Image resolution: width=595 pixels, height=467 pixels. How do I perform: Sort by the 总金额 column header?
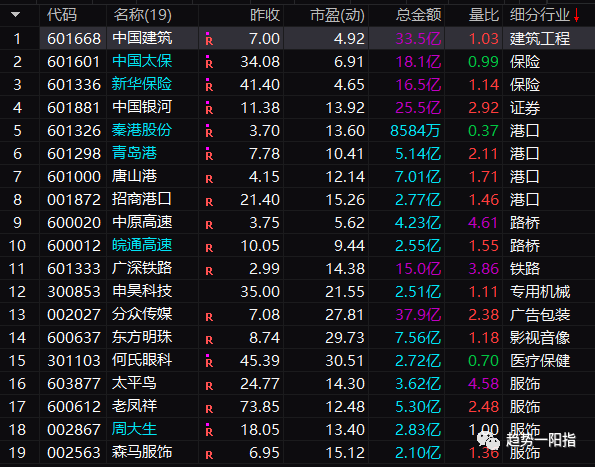(419, 15)
